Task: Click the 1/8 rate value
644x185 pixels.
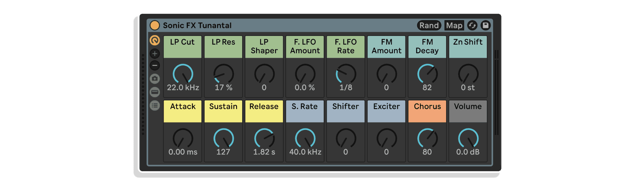Action: point(346,88)
